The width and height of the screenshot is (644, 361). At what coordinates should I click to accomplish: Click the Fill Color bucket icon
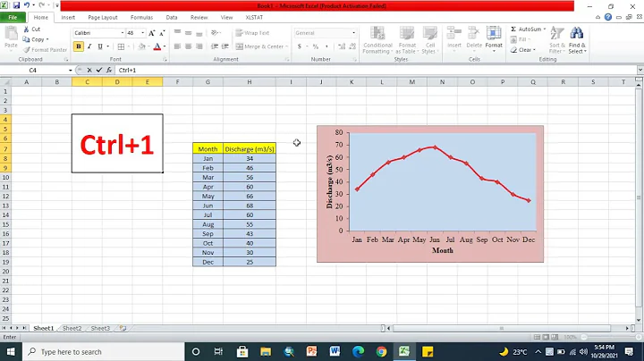(141, 46)
